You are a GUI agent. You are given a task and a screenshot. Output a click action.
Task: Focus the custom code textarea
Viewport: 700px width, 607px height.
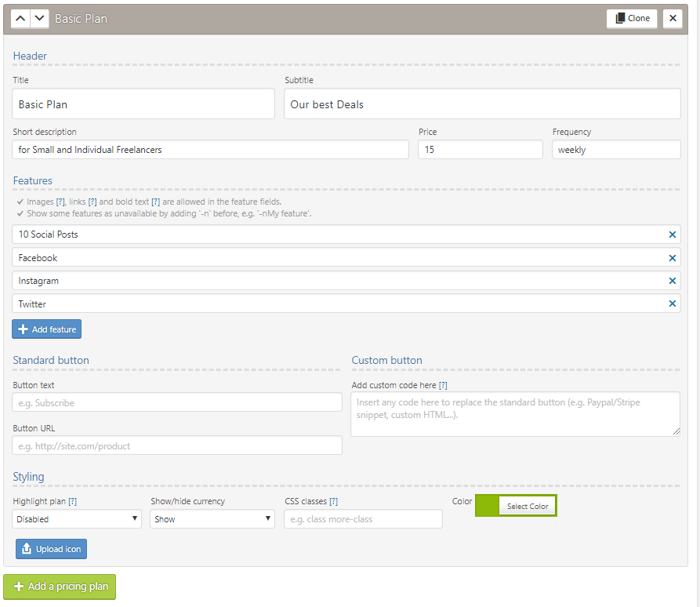click(515, 414)
